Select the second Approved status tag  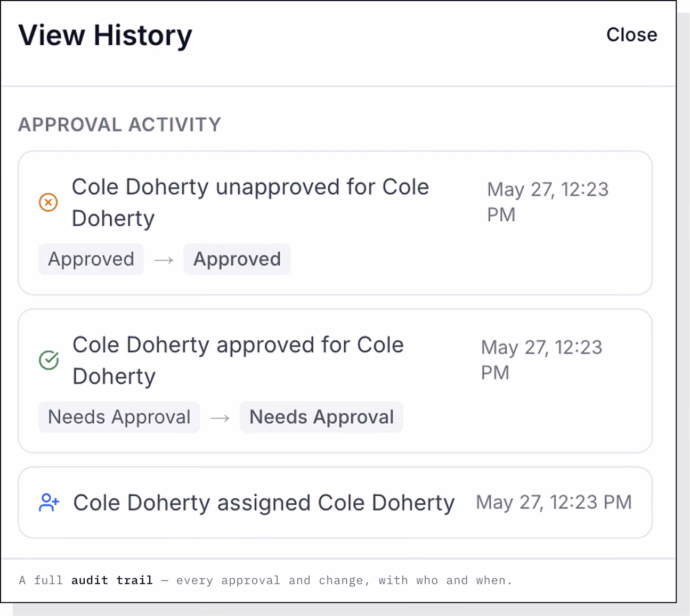(x=237, y=259)
